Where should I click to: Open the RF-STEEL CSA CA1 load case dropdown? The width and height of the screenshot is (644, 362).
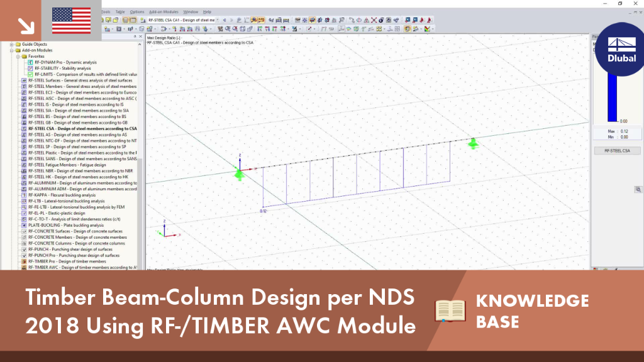point(217,20)
